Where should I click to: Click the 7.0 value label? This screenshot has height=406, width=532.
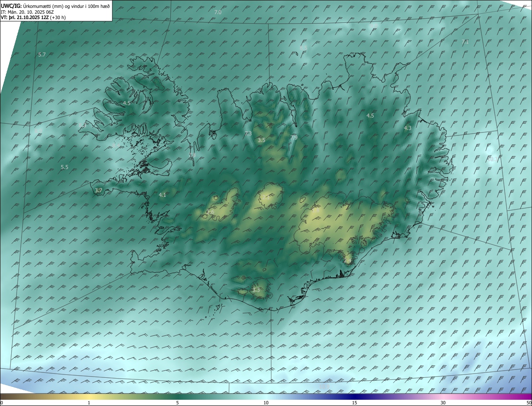(x=218, y=12)
